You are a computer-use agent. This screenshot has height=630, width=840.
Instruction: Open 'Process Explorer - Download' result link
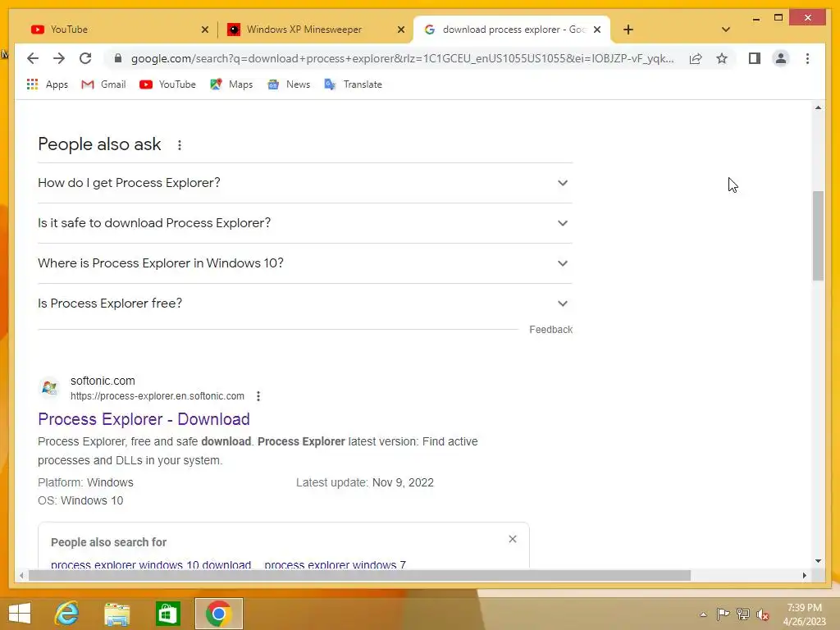144,419
